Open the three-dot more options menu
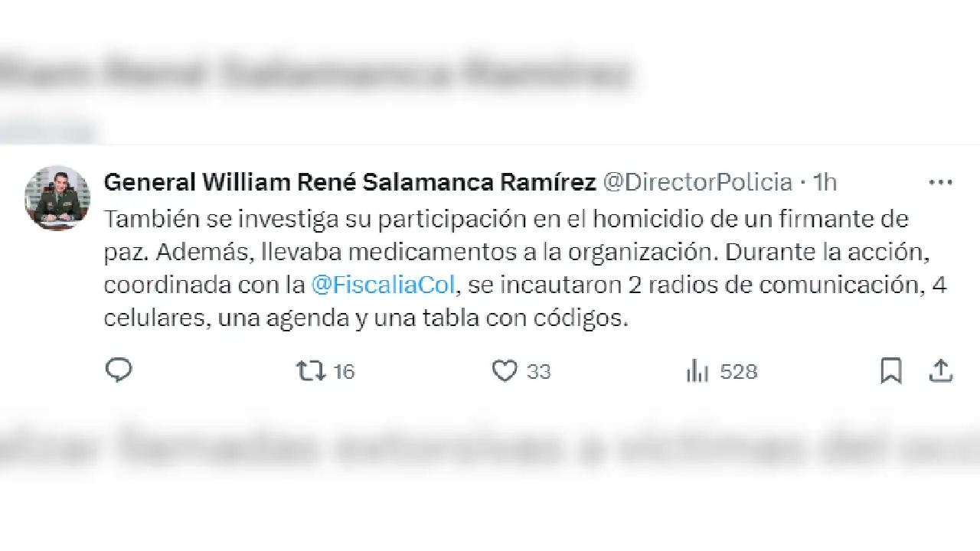Image resolution: width=980 pixels, height=551 pixels. coord(940,183)
